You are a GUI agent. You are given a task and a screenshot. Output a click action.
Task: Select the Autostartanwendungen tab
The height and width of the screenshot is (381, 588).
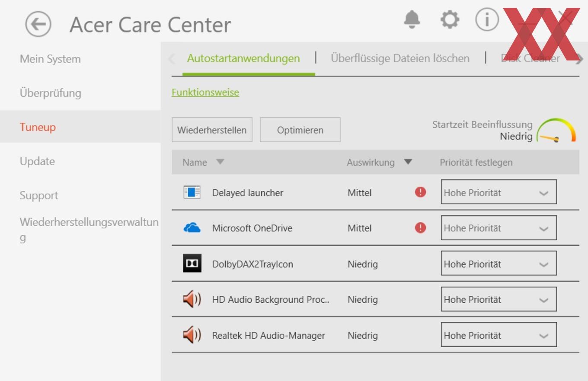click(243, 58)
